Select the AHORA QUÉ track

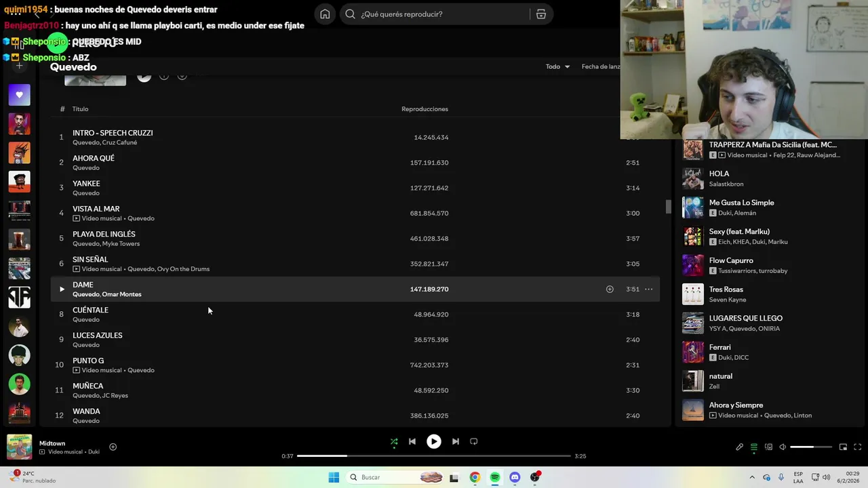click(356, 163)
